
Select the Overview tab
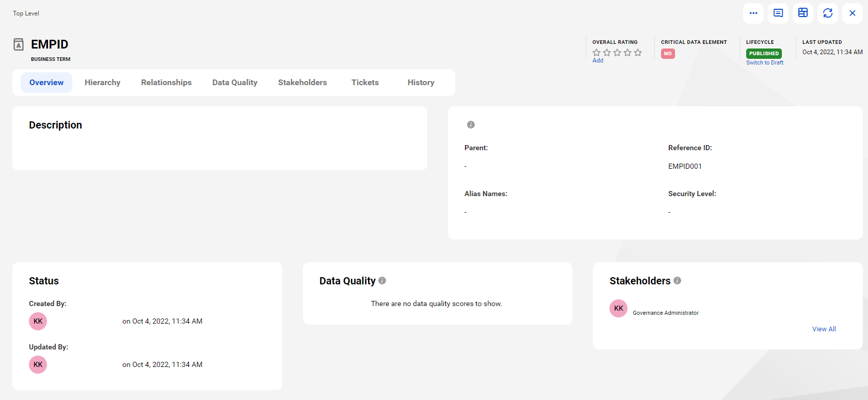coord(46,83)
